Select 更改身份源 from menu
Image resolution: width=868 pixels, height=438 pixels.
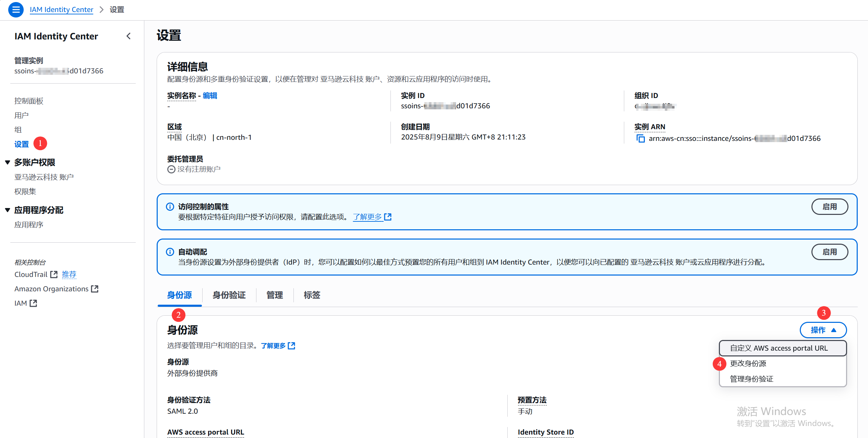click(x=748, y=363)
